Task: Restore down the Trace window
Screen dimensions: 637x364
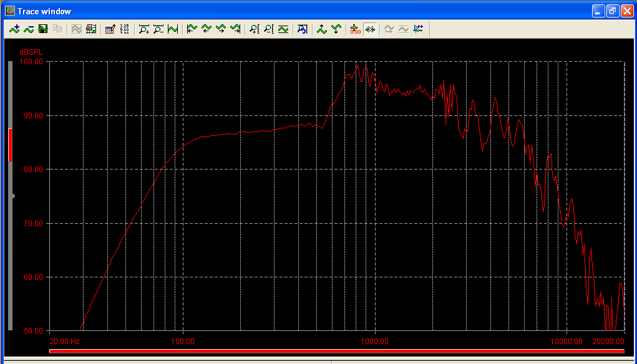Action: (x=613, y=11)
